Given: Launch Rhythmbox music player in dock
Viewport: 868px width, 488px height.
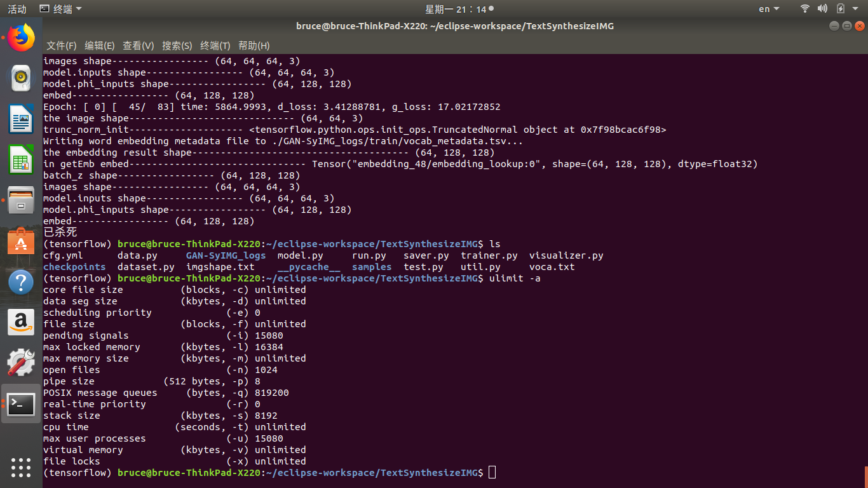Looking at the screenshot, I should (21, 78).
